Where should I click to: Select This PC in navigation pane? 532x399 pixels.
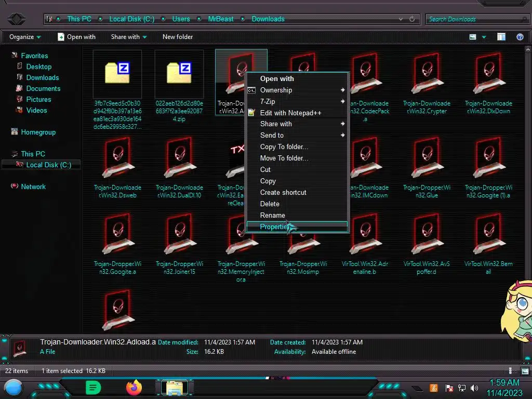click(33, 154)
